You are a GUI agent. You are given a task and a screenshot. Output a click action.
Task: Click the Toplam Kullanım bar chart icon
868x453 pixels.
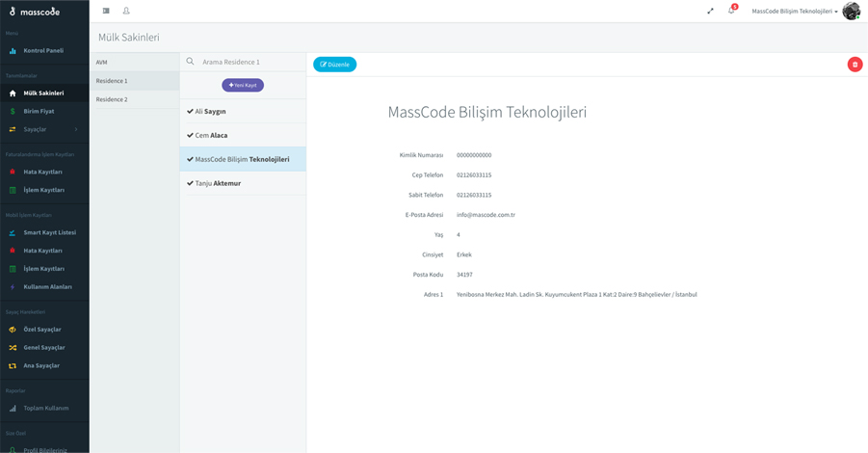(x=13, y=408)
